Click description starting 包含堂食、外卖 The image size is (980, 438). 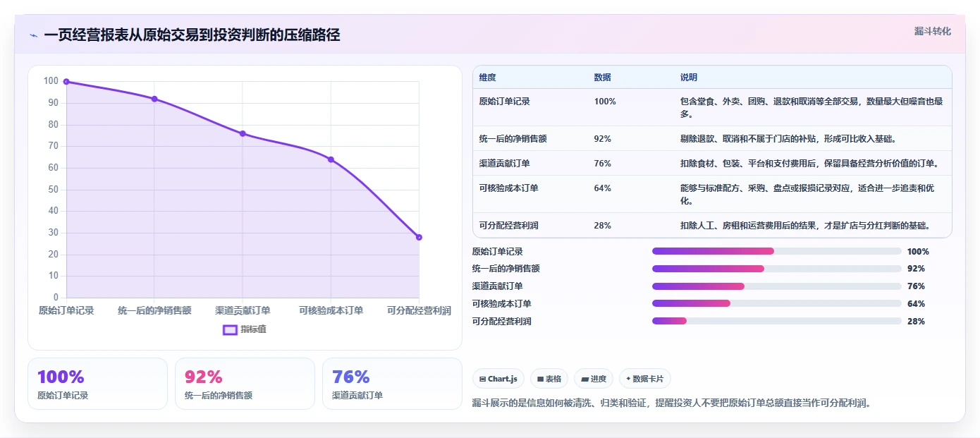coord(811,107)
